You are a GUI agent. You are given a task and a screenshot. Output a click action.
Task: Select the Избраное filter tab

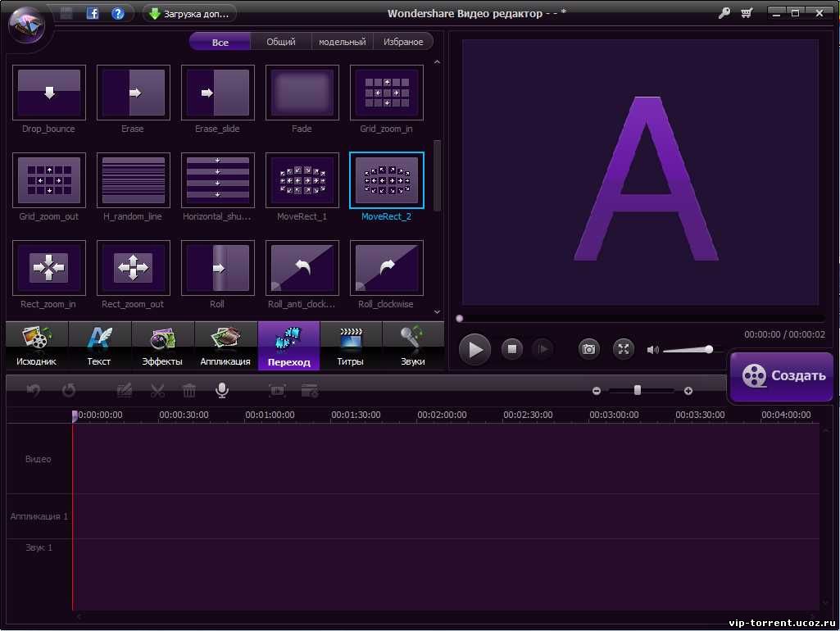click(403, 42)
